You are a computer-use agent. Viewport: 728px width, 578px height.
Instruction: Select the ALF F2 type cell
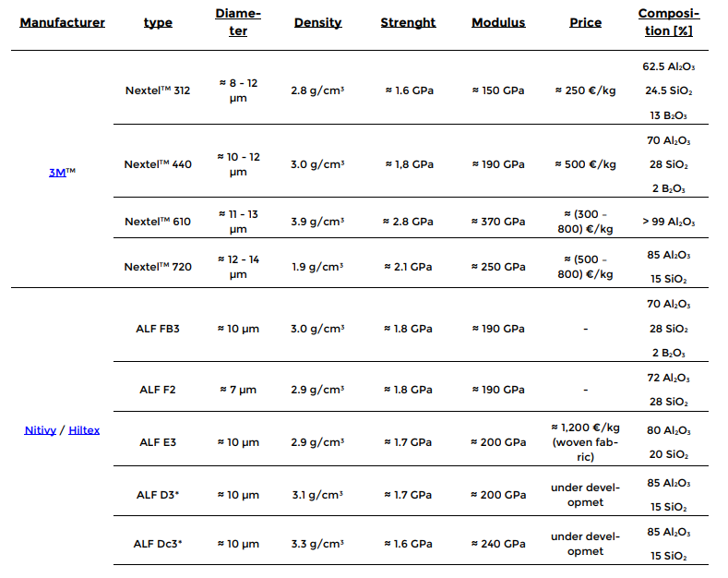tap(158, 390)
